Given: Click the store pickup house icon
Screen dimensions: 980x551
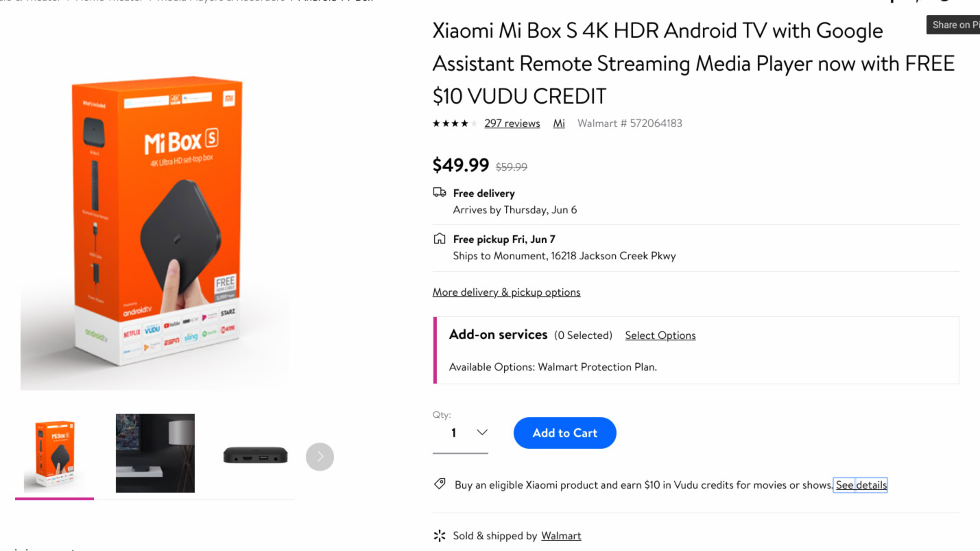Looking at the screenshot, I should click(x=440, y=239).
